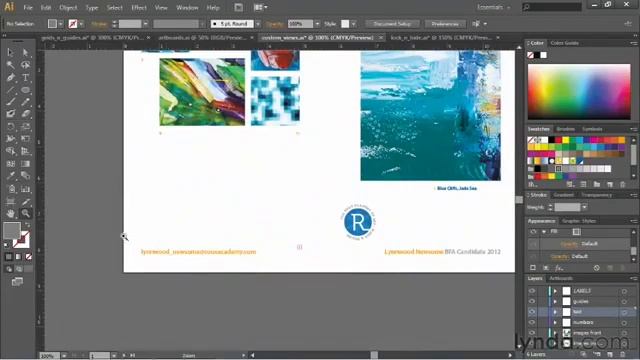The image size is (640, 360).
Task: Select the Symbol Sprayer tool
Action: [x=10, y=189]
